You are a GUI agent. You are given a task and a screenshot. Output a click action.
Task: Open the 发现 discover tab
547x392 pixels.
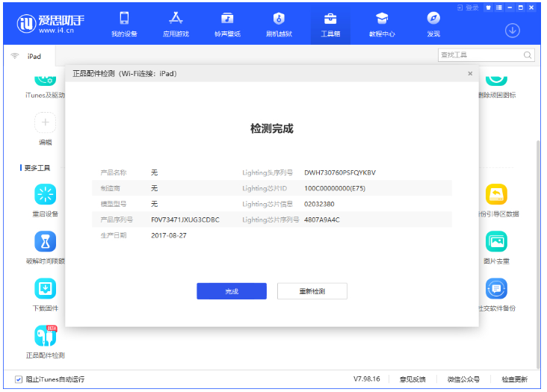[433, 24]
